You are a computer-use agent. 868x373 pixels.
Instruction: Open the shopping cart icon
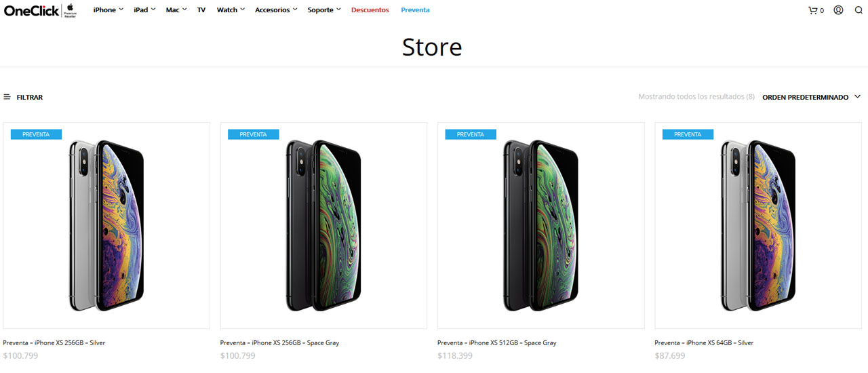click(812, 10)
